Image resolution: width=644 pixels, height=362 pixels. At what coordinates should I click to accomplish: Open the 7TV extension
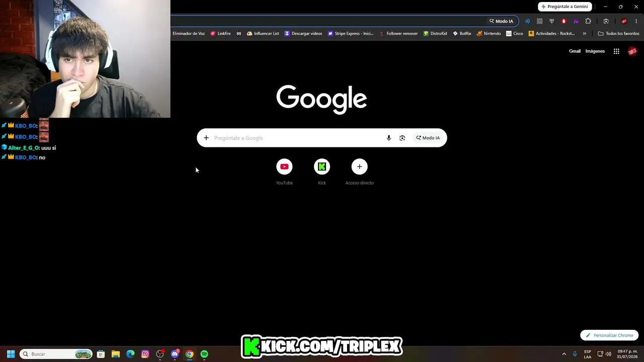point(576,21)
